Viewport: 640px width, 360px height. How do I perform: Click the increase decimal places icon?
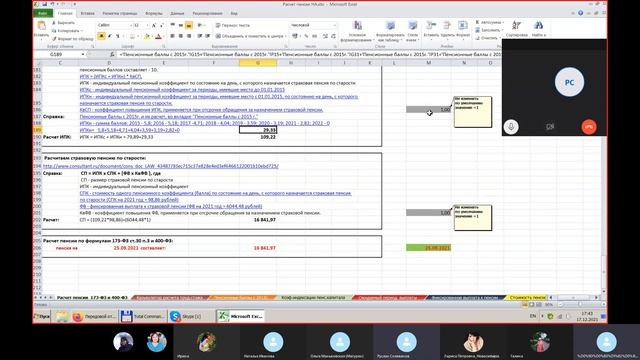pos(325,36)
